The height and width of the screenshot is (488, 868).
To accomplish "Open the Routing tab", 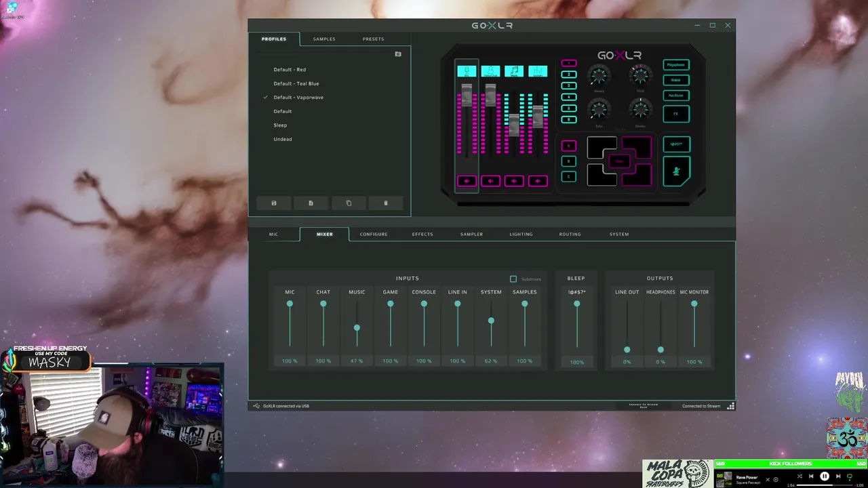I will point(570,235).
